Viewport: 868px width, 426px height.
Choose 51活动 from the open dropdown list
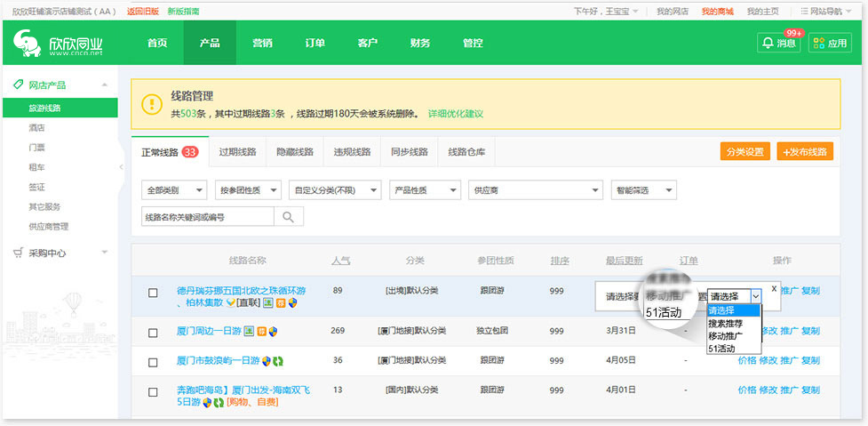pos(721,349)
